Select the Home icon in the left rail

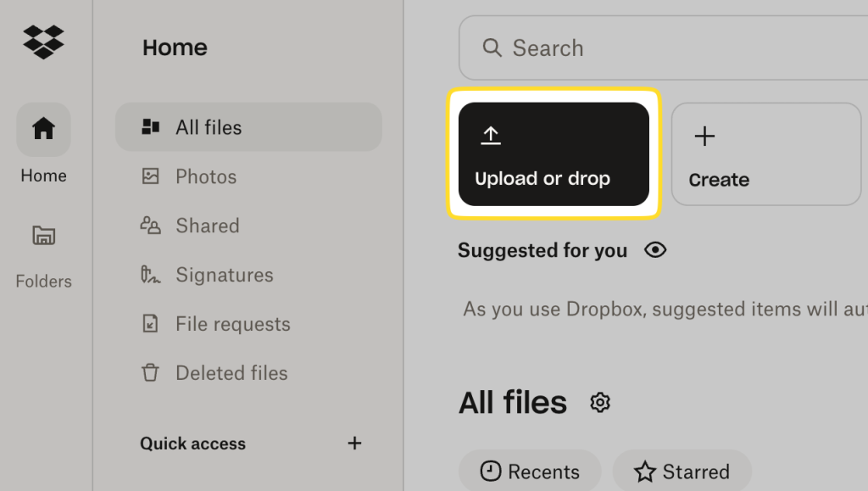[x=42, y=130]
